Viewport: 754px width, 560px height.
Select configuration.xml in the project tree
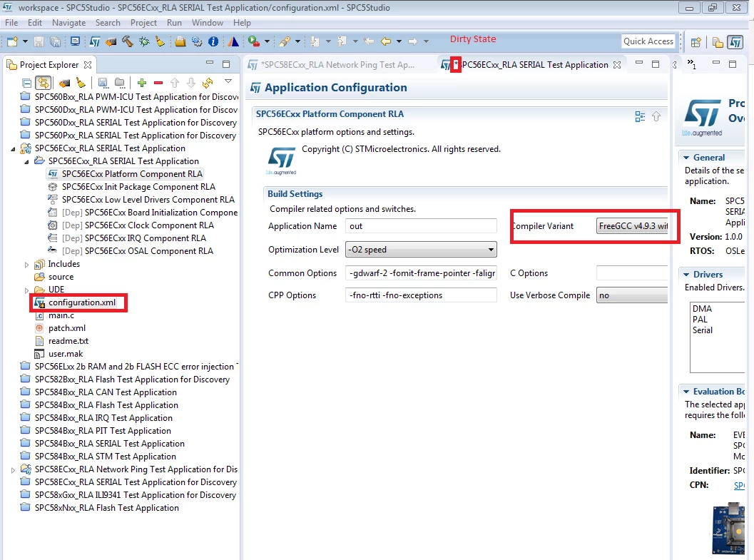pos(82,302)
